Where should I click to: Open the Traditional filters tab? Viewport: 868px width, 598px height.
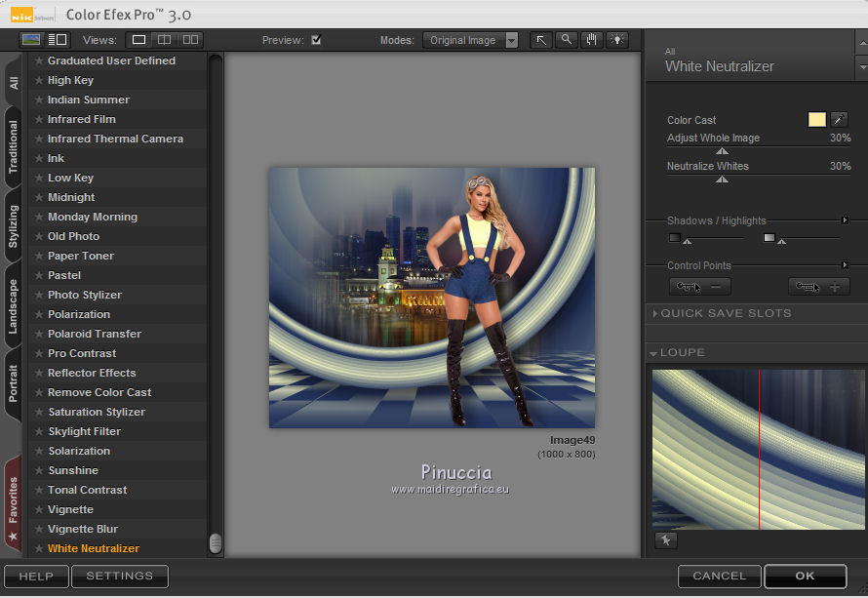pos(14,146)
